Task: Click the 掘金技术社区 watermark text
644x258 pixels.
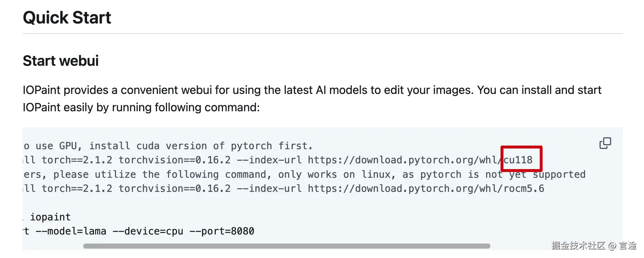Action: pyautogui.click(x=578, y=246)
